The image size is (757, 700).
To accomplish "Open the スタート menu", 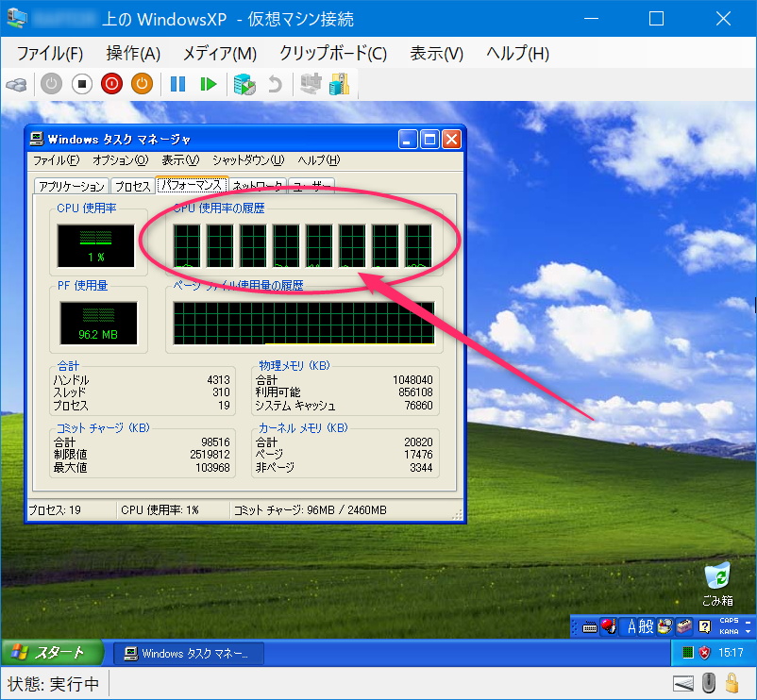I will [51, 653].
